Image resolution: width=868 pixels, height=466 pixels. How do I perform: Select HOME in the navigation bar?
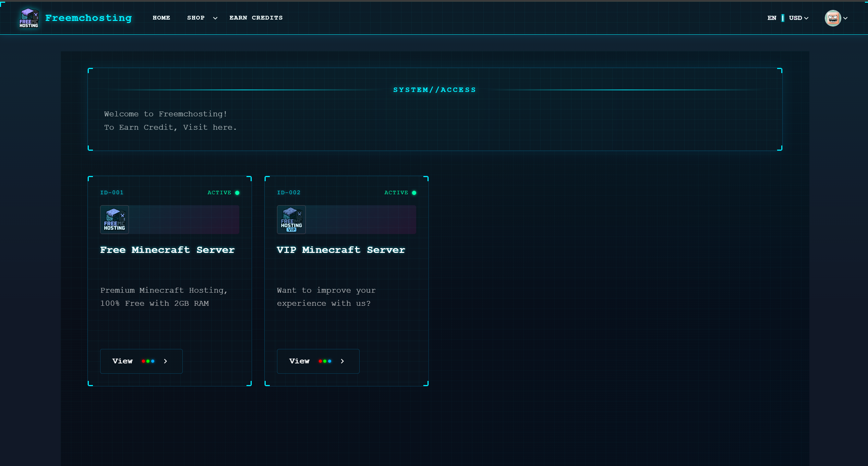(161, 18)
